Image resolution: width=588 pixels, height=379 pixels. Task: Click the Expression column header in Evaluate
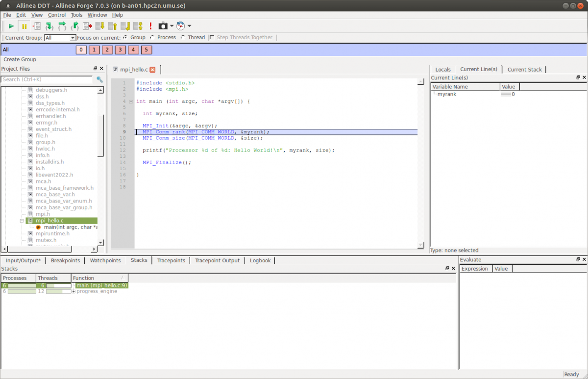coord(476,269)
